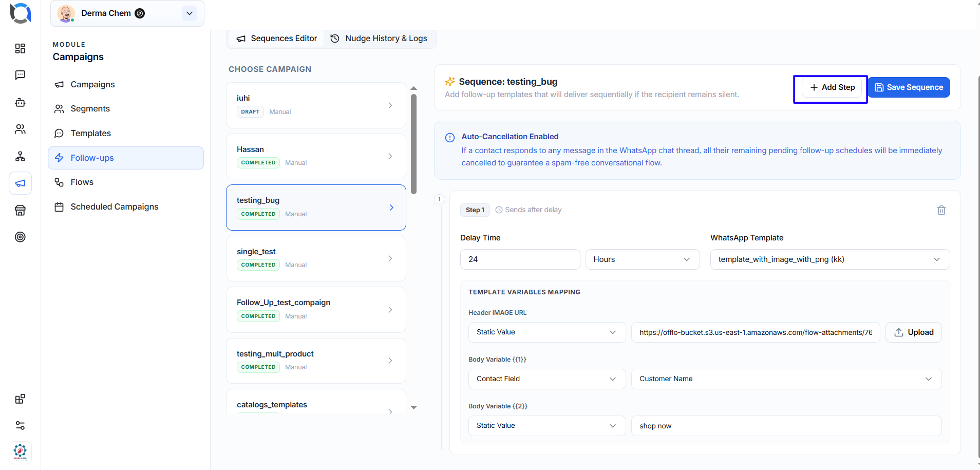The width and height of the screenshot is (980, 470).
Task: Open Segments in the module menu
Action: pos(126,109)
